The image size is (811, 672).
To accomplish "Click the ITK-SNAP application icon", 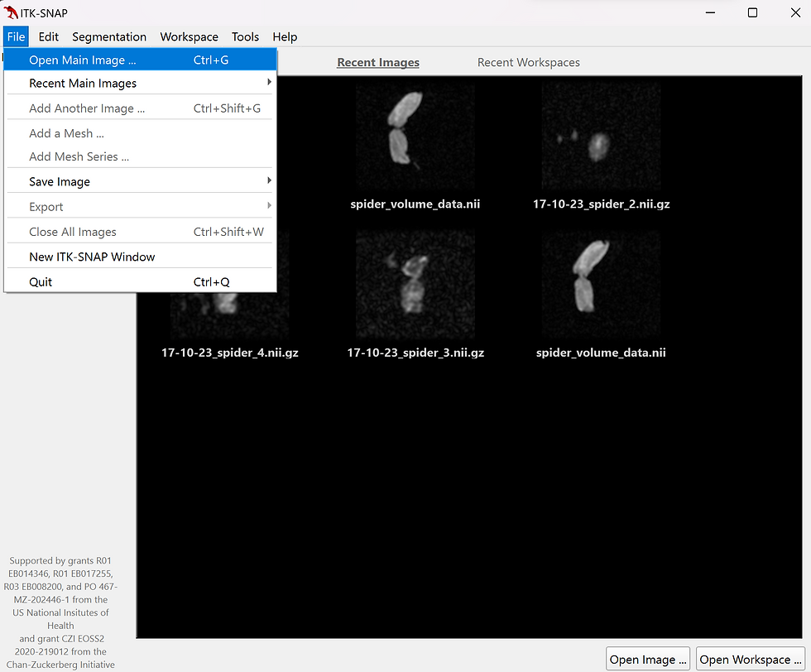I will [10, 12].
